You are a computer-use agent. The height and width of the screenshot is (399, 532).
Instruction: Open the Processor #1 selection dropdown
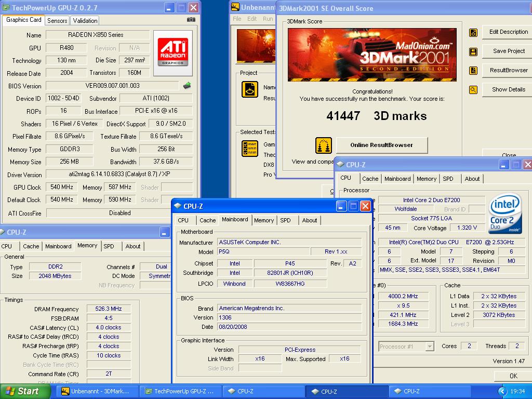(406, 347)
